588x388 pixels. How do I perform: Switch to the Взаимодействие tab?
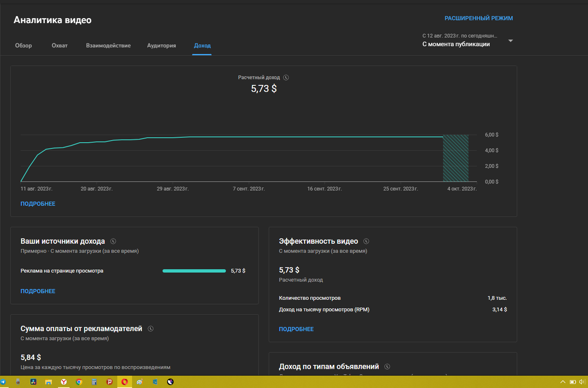coord(108,46)
